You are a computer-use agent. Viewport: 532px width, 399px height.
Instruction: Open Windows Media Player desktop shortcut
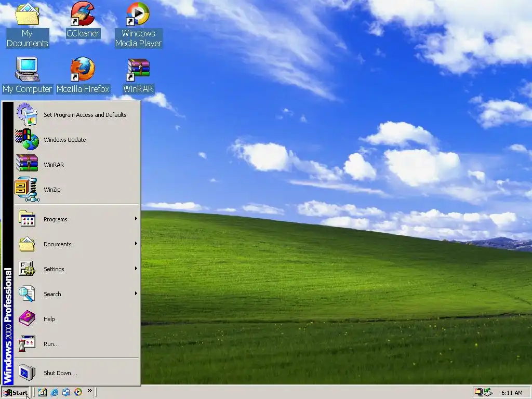coord(138,25)
